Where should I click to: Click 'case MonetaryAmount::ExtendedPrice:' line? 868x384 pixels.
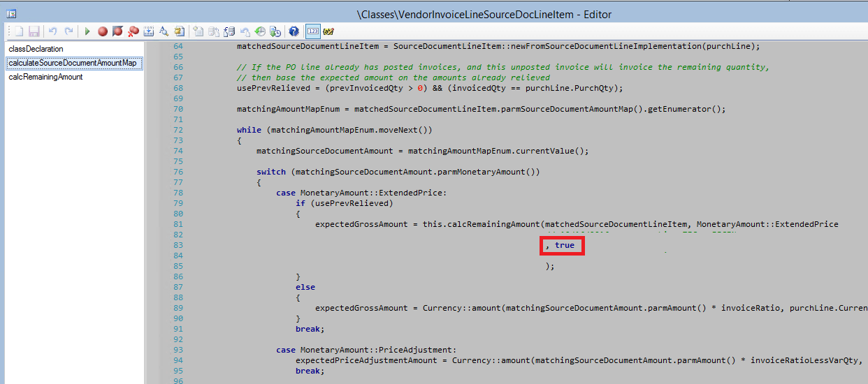tap(361, 193)
